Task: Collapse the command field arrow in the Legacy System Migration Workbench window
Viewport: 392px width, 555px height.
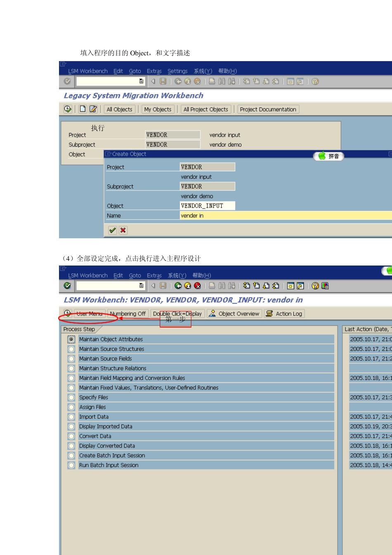Action: point(153,81)
